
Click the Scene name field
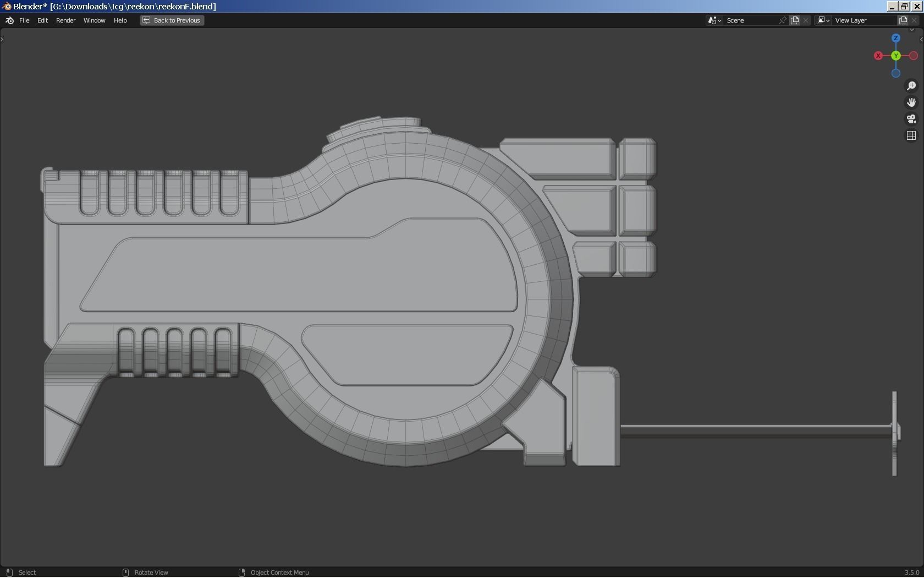751,20
